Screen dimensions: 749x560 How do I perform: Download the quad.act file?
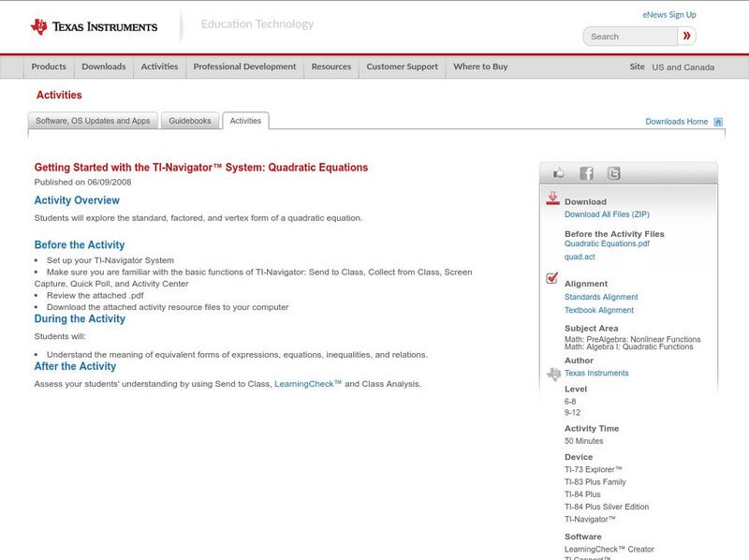tap(580, 258)
